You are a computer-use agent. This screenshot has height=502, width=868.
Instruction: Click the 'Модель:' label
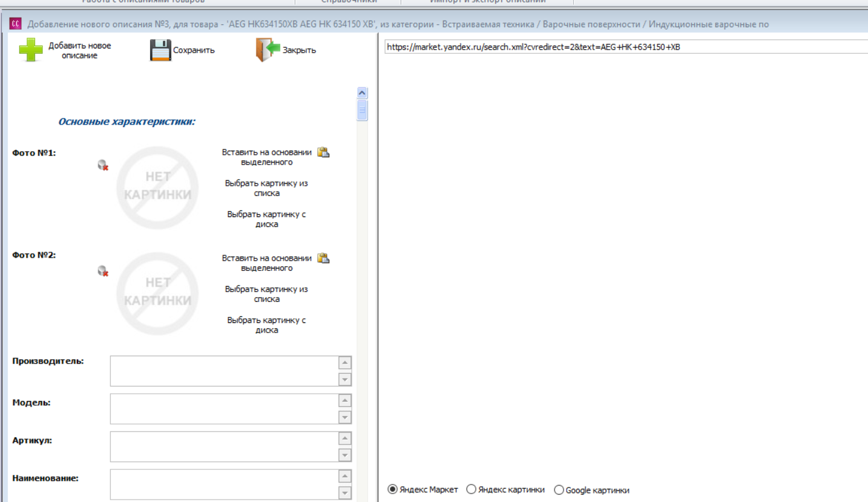tap(31, 403)
